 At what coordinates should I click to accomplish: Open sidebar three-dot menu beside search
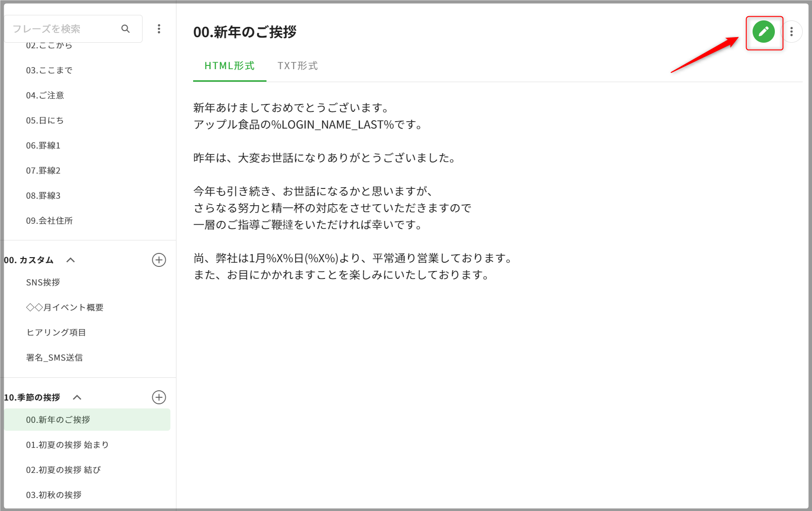(159, 29)
